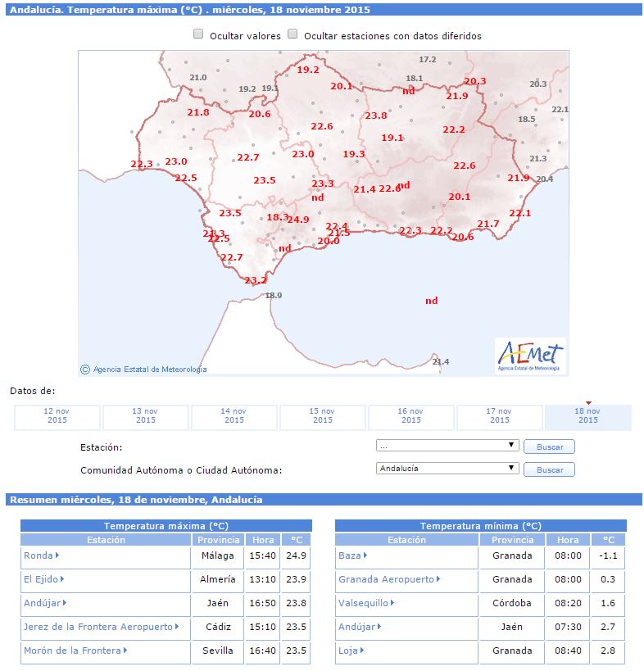Click the 24.9 temperature value on the map

tap(298, 220)
